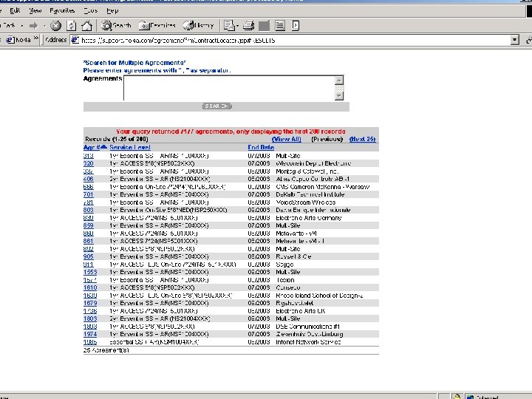Click the padlock icon in the status bar

[x=457, y=397]
